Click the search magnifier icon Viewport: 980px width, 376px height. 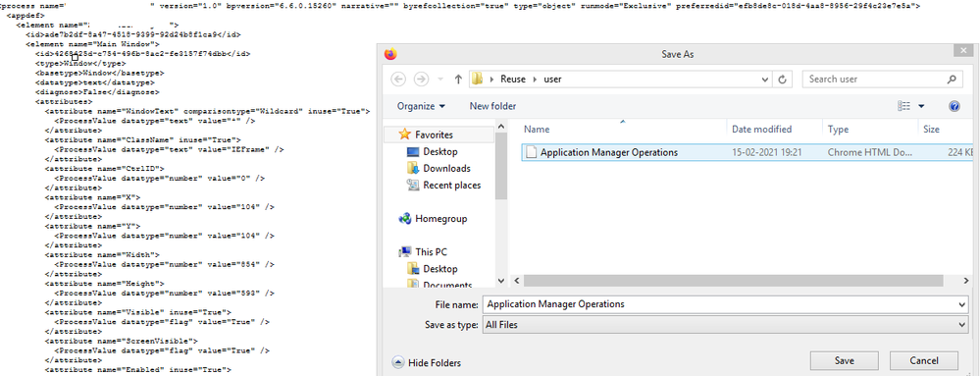click(952, 80)
